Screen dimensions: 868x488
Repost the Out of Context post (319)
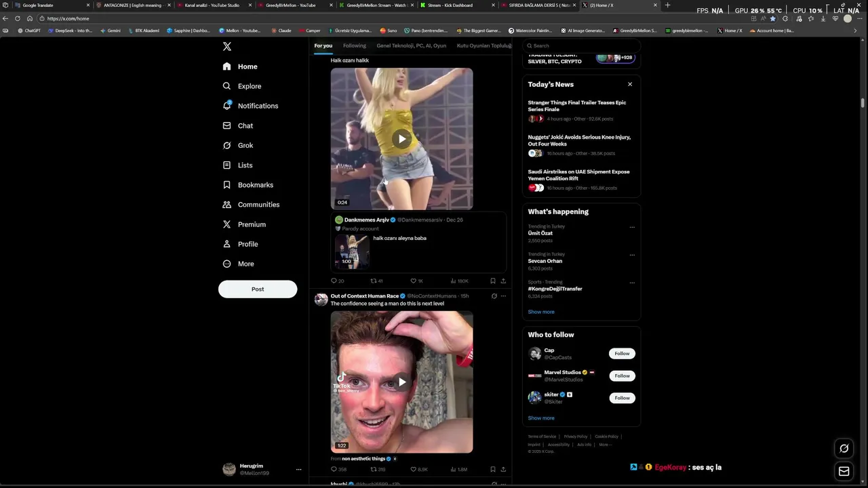[x=378, y=469]
